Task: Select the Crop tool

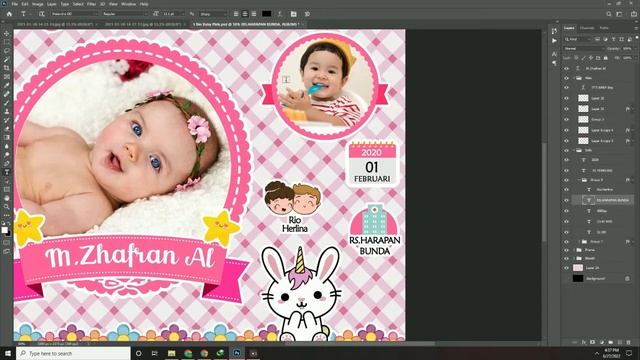Action: coord(7,68)
